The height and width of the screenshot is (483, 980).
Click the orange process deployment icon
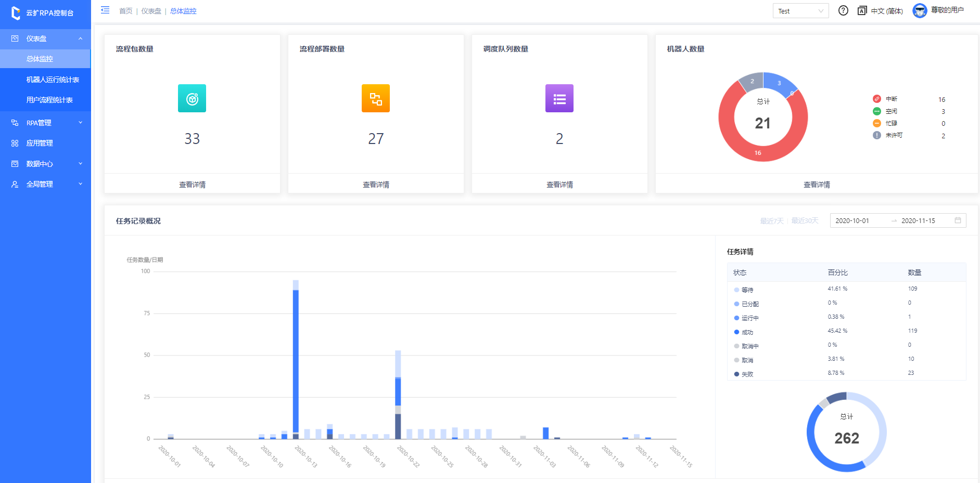tap(376, 98)
